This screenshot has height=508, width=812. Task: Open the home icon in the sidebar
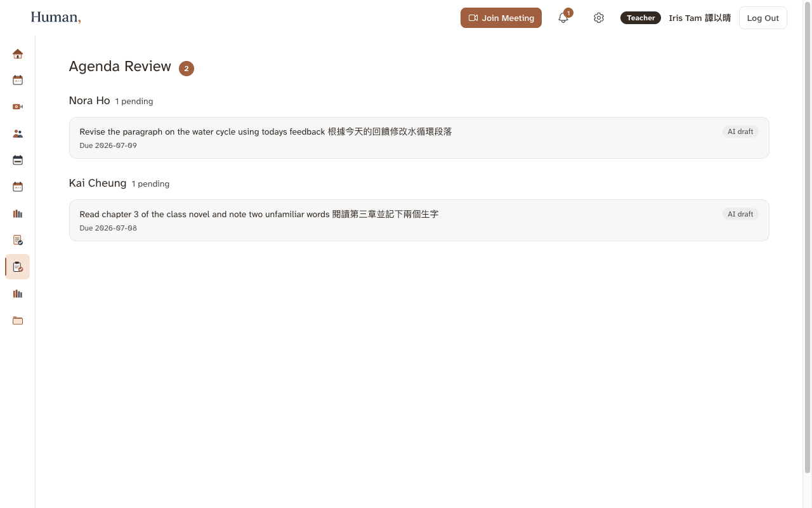pyautogui.click(x=18, y=54)
